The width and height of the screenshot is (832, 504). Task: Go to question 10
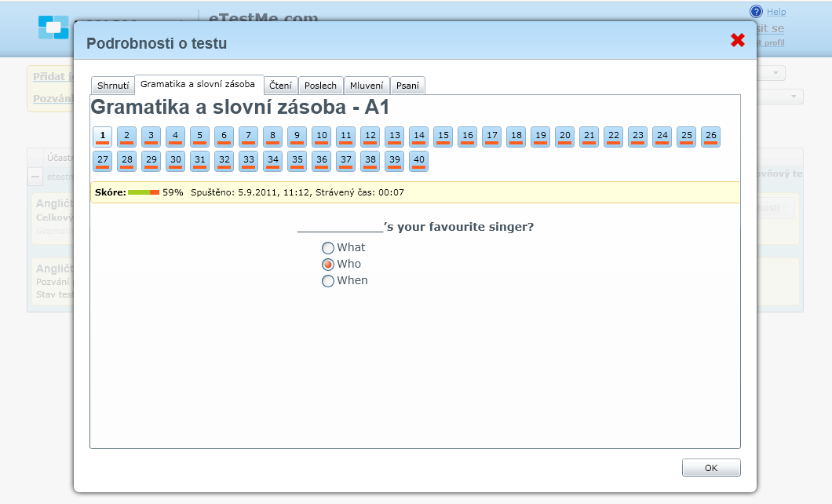[x=322, y=137]
